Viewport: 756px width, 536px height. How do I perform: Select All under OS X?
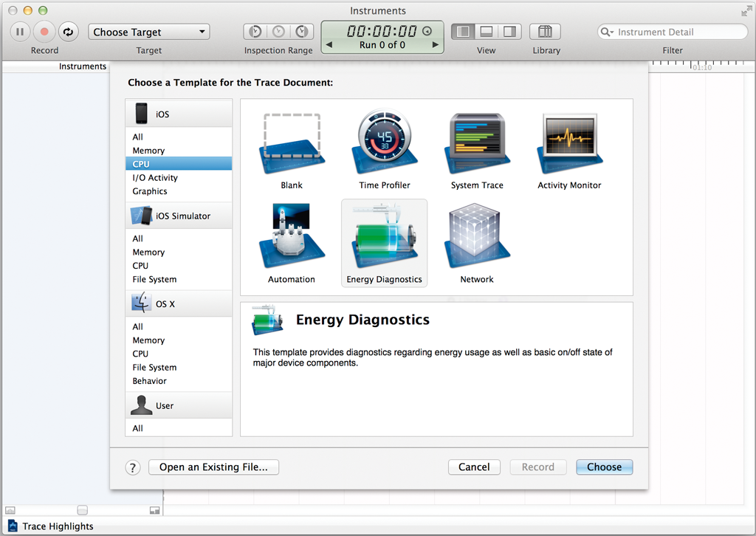click(179, 326)
